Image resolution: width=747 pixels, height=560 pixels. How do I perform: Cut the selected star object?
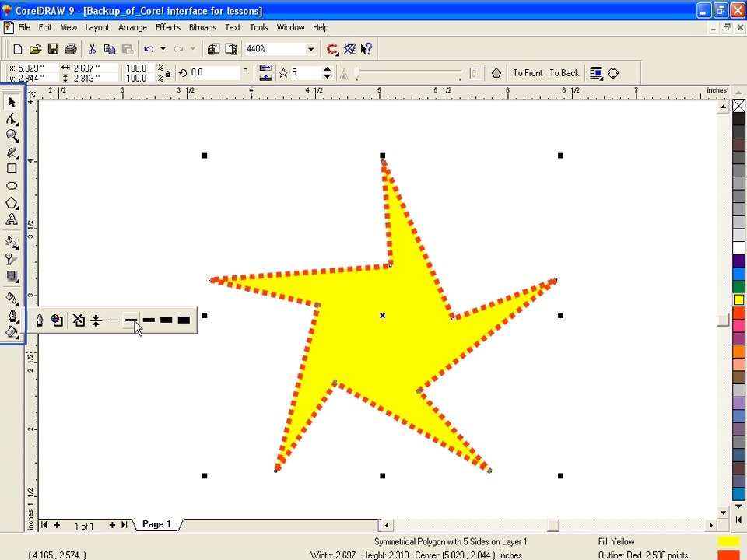[92, 48]
